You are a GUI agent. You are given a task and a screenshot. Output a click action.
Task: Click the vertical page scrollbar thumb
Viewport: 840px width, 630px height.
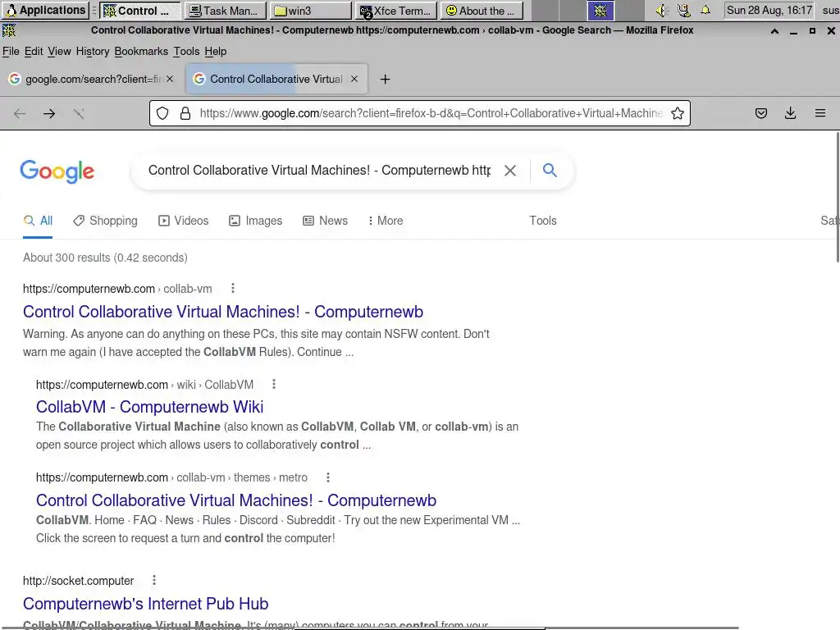coord(837,197)
